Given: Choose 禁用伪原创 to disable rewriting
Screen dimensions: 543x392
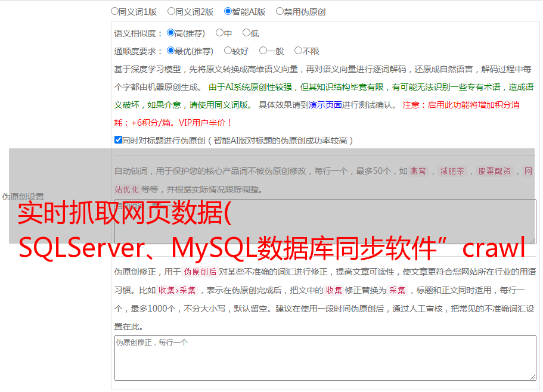Looking at the screenshot, I should tap(280, 11).
